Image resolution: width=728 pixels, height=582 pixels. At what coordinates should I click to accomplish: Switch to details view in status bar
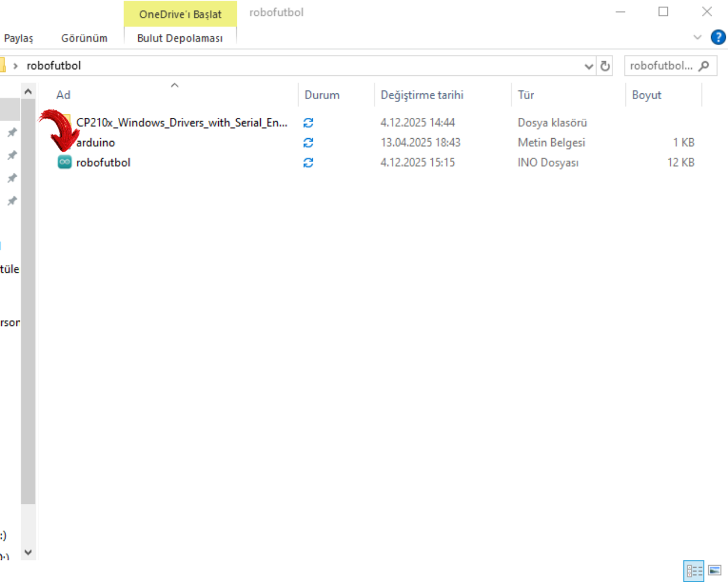693,570
